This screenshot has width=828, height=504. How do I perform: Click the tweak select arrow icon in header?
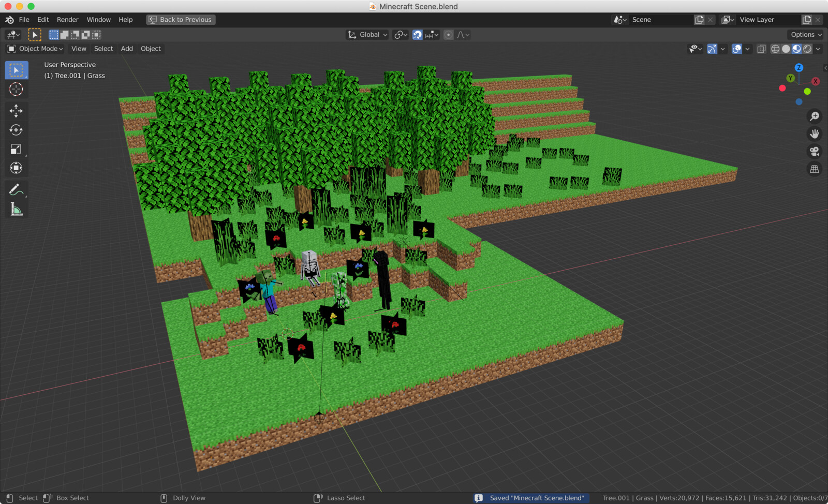tap(35, 35)
